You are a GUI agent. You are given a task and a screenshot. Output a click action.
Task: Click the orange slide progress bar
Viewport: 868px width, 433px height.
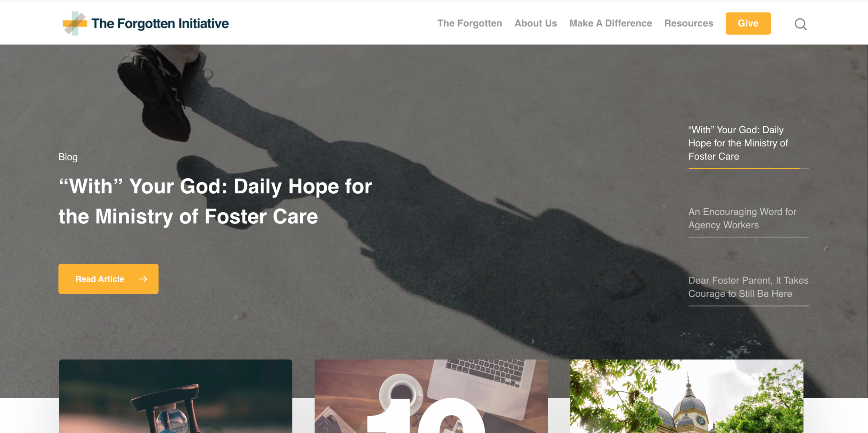tap(744, 169)
